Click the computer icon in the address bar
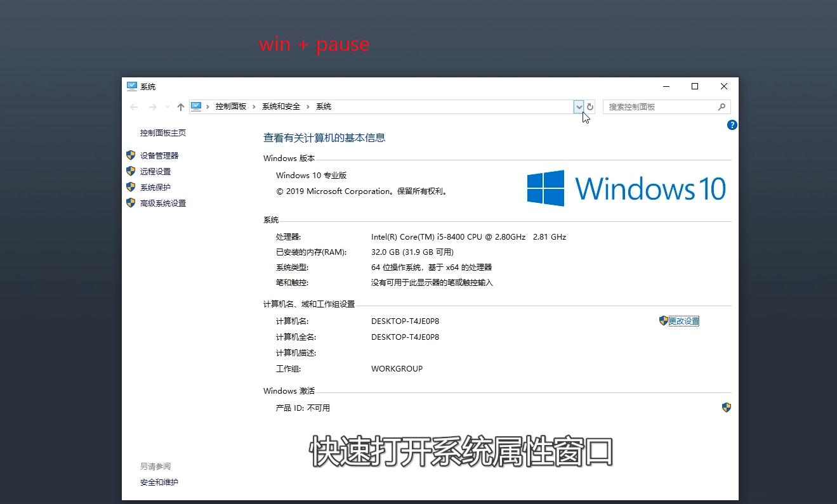The height and width of the screenshot is (504, 837). tap(197, 106)
